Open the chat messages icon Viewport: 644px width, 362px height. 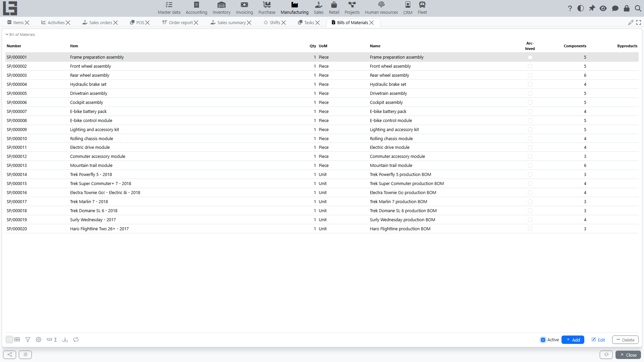click(615, 8)
